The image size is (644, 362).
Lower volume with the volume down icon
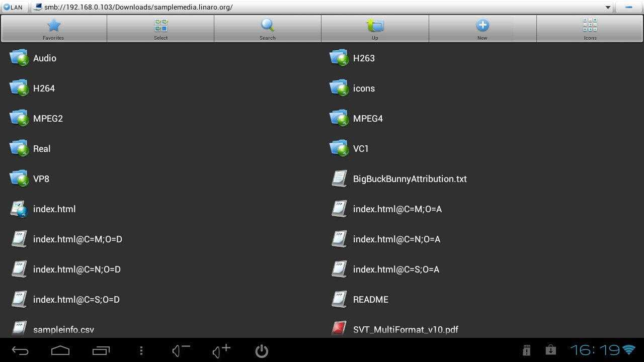(181, 350)
